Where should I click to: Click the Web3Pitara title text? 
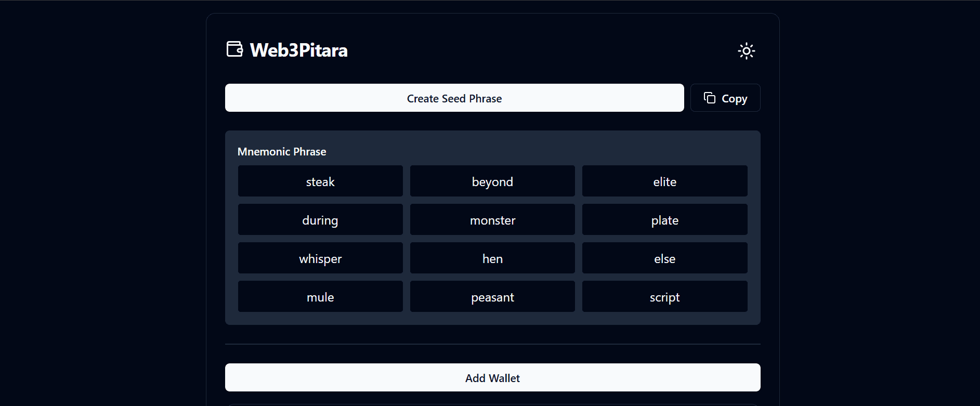tap(298, 50)
